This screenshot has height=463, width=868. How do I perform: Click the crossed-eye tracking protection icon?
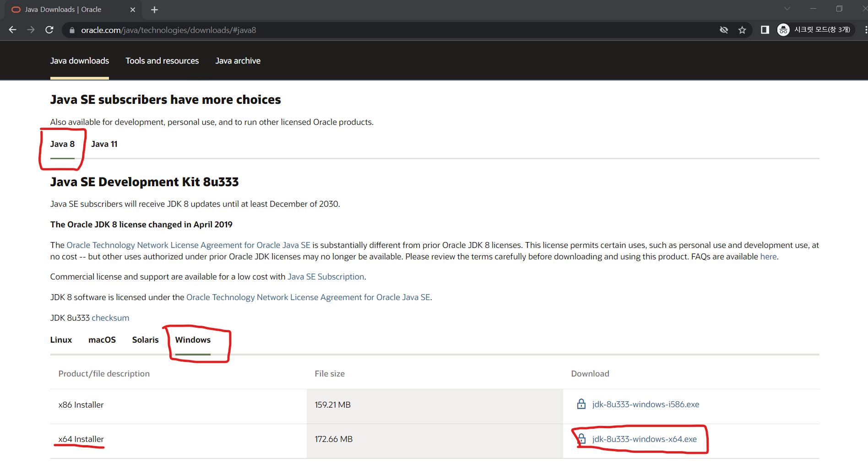click(724, 30)
